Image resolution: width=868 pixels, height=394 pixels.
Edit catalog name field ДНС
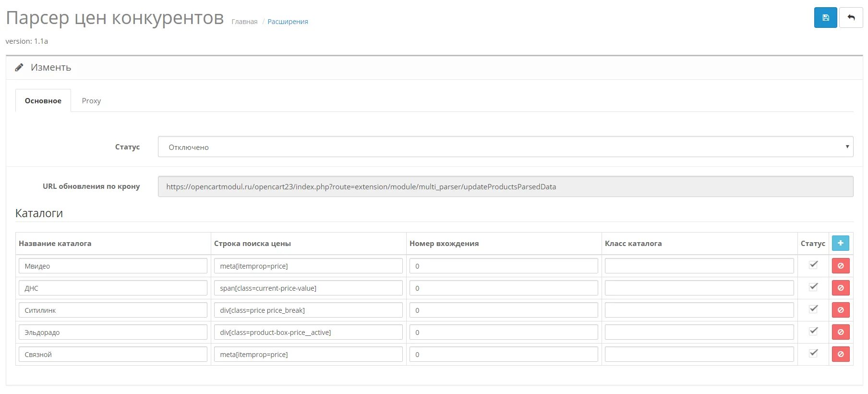pyautogui.click(x=113, y=288)
